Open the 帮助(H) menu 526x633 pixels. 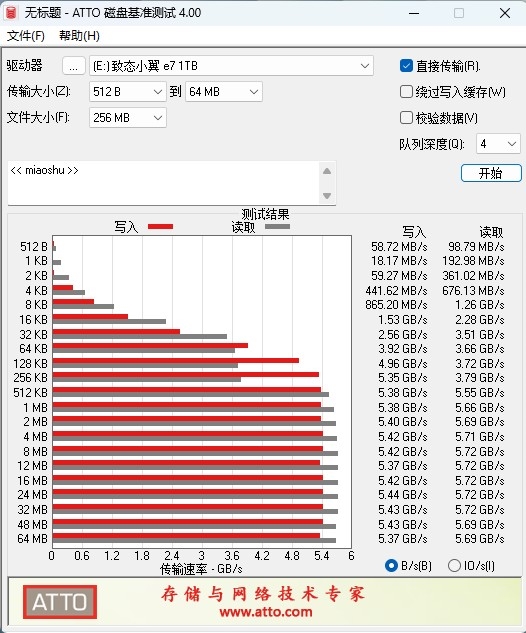[79, 36]
